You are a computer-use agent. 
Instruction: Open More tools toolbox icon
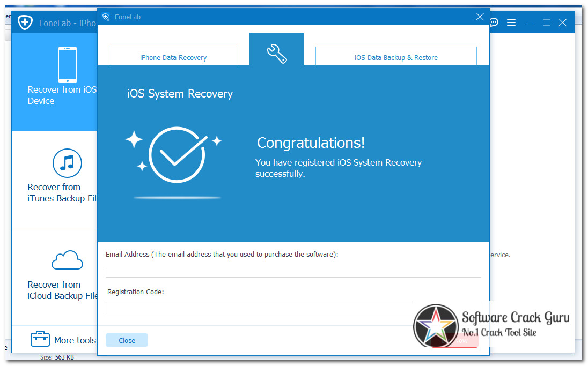(40, 339)
